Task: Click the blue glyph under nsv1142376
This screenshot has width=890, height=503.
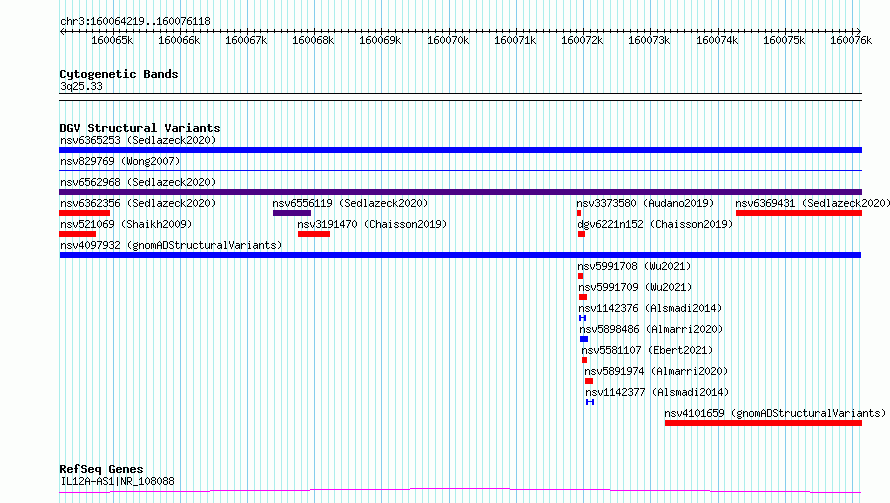Action: 582,318
